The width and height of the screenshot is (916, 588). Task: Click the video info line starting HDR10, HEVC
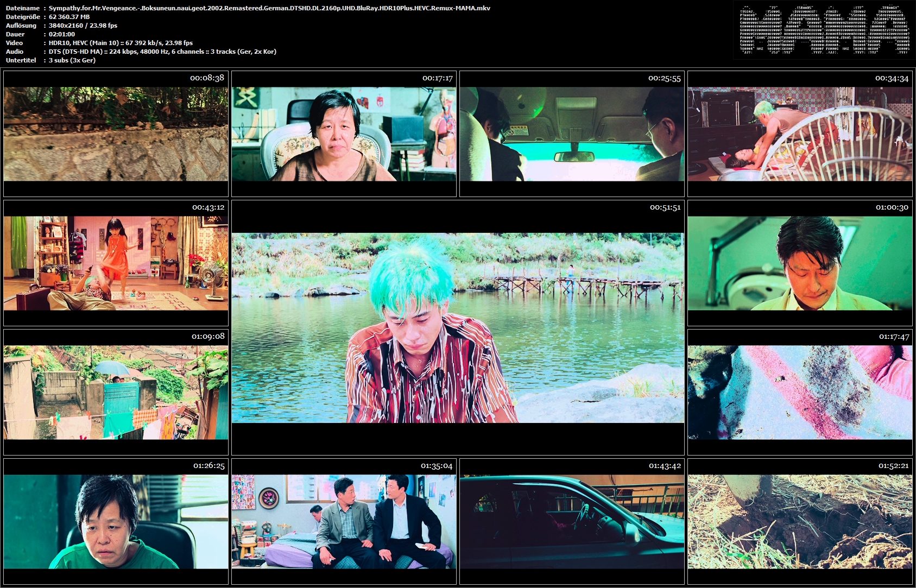(121, 43)
